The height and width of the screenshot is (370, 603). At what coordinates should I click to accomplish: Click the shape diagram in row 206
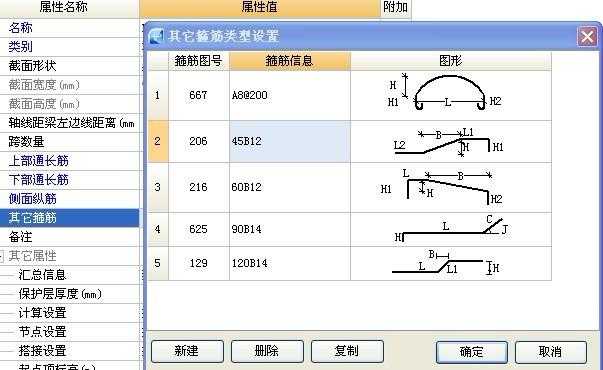451,141
